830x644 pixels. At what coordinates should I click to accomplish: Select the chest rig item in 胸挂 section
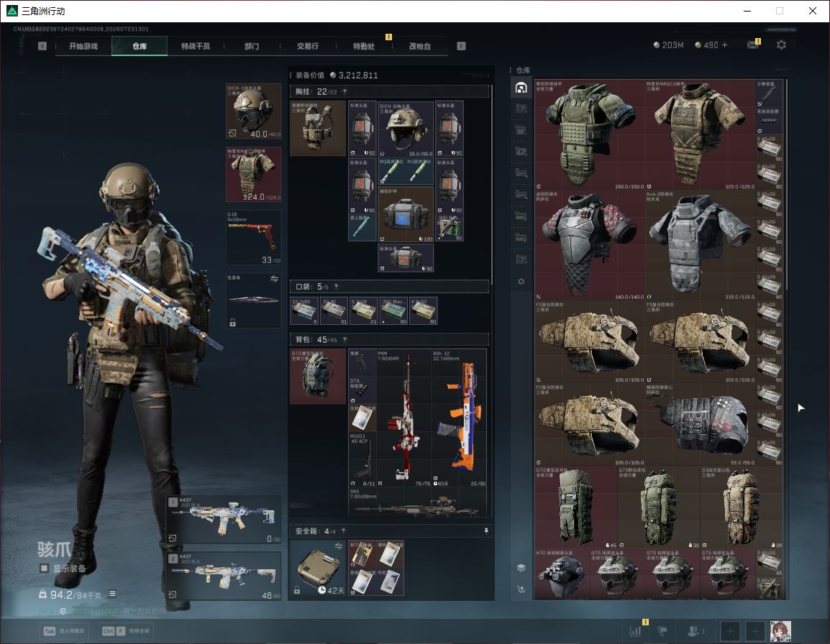point(318,128)
